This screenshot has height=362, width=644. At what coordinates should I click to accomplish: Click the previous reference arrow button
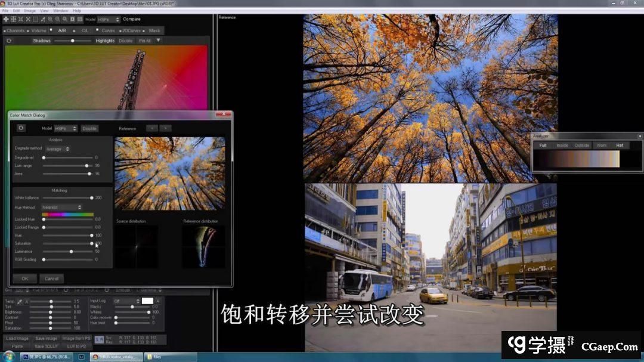point(151,128)
